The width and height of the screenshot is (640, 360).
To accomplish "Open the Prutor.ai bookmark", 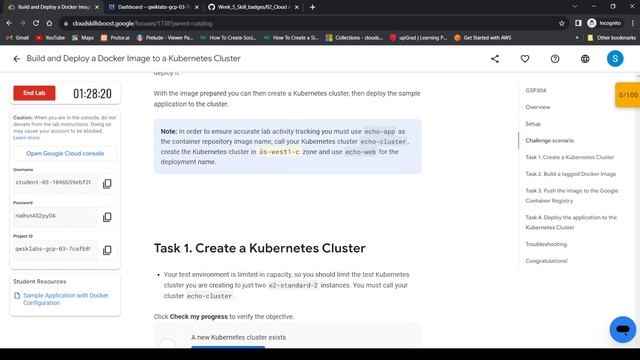I will pos(115,38).
